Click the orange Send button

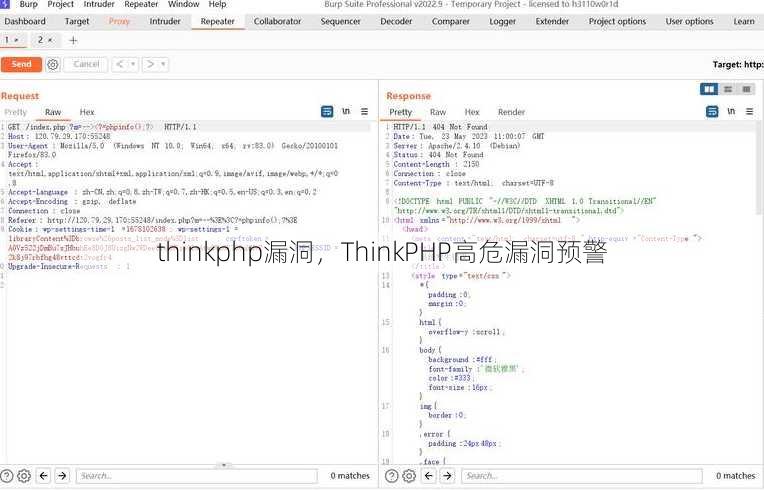pyautogui.click(x=21, y=64)
